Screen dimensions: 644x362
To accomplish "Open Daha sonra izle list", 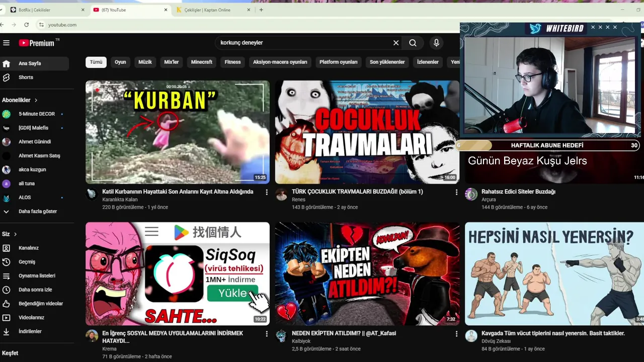I will coord(34,290).
